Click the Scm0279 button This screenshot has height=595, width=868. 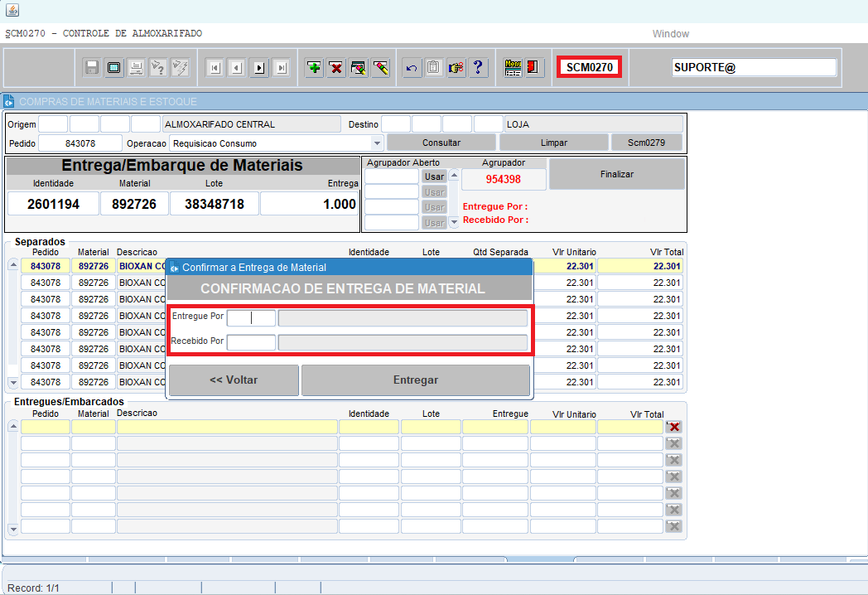(646, 143)
